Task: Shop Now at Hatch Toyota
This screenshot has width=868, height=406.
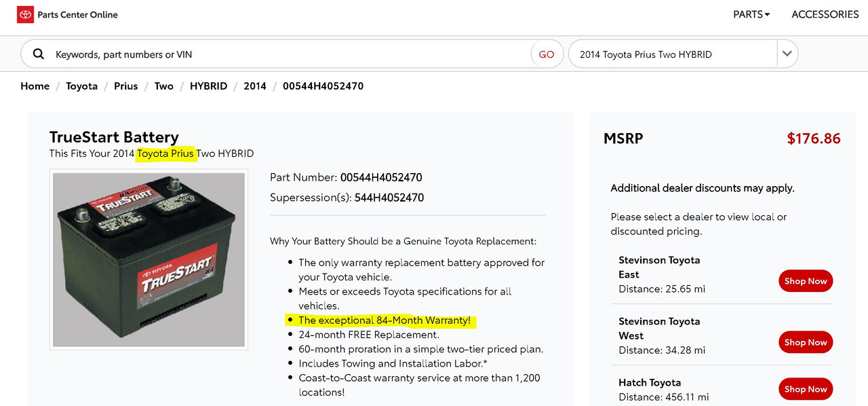Action: point(806,389)
